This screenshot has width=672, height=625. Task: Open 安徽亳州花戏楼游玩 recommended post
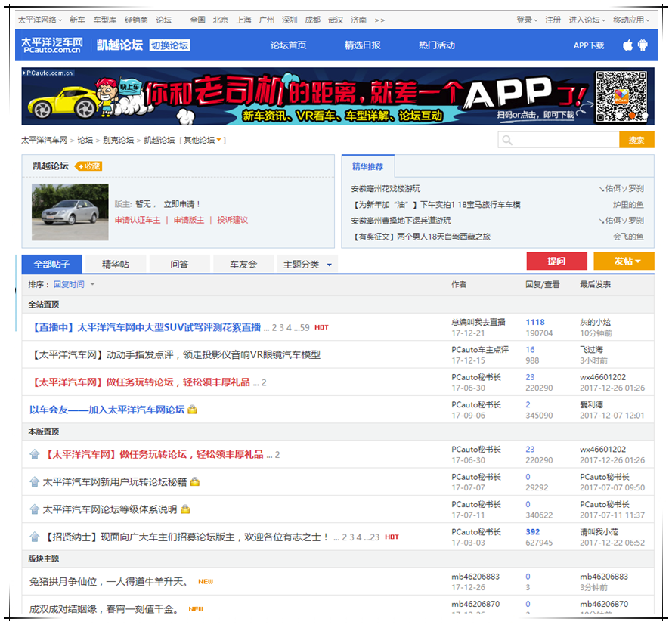click(x=386, y=188)
